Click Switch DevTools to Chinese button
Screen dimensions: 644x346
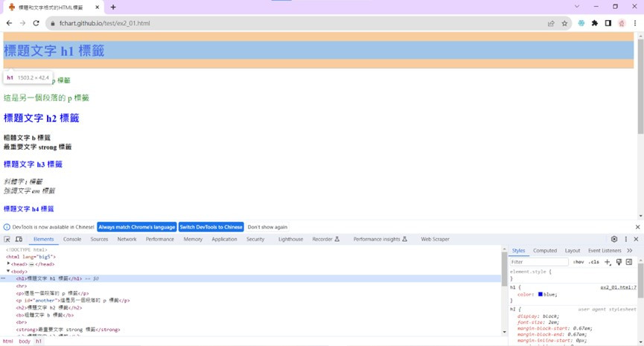pos(211,227)
